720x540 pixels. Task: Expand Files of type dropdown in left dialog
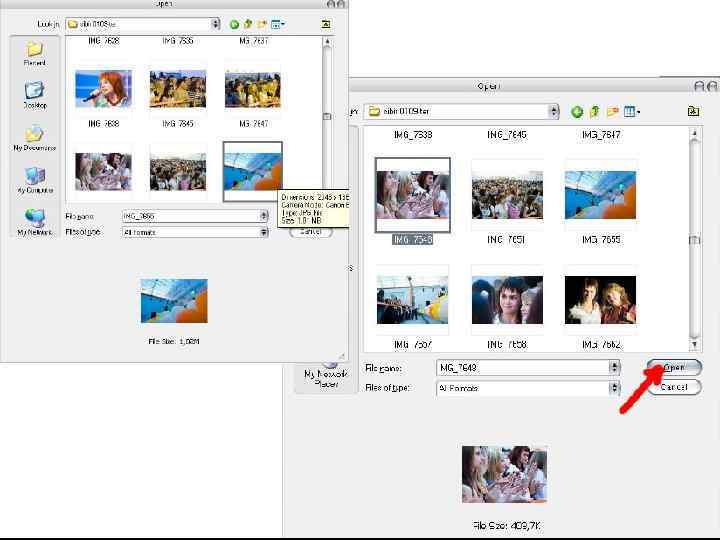tap(264, 232)
